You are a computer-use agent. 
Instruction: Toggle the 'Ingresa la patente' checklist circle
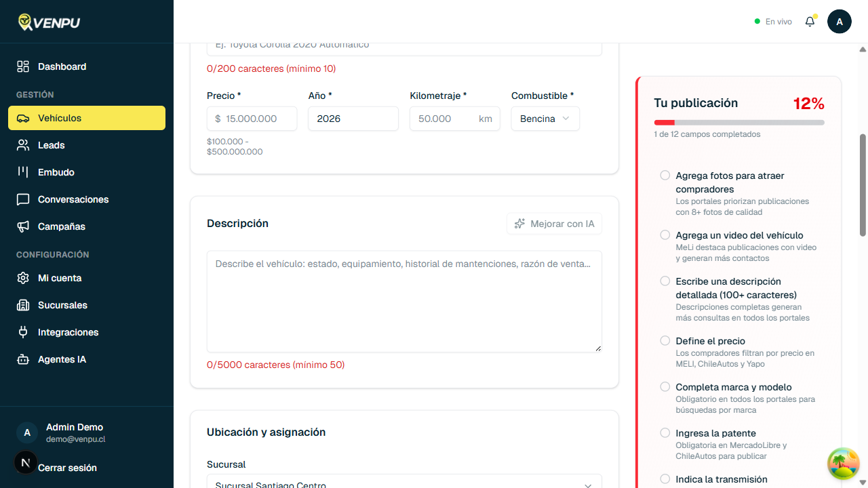point(665,433)
